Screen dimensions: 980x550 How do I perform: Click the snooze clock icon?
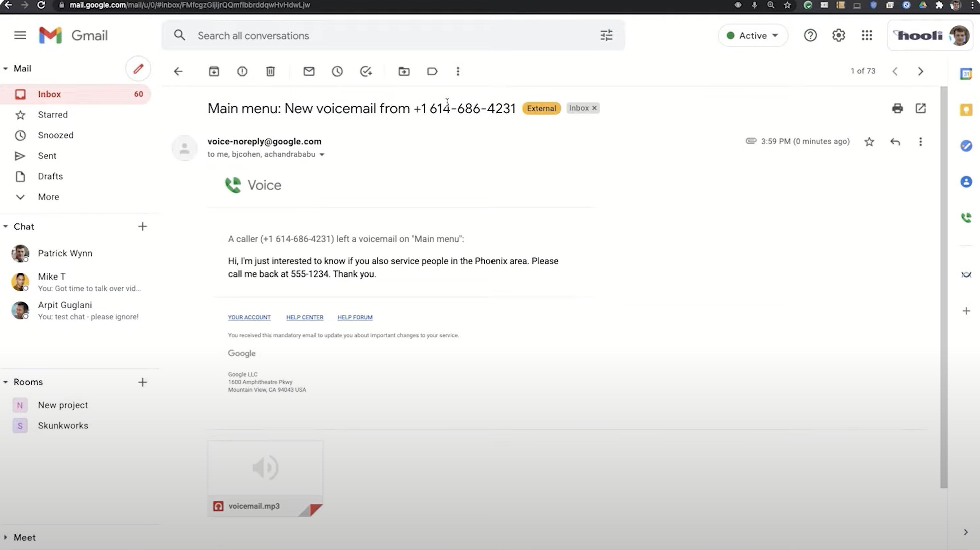(x=337, y=71)
